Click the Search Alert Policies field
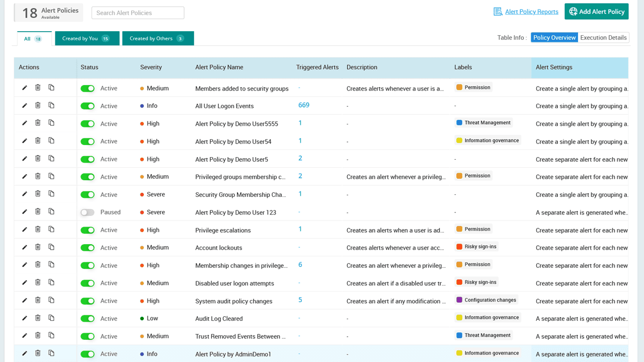This screenshot has width=644, height=362. 137,13
